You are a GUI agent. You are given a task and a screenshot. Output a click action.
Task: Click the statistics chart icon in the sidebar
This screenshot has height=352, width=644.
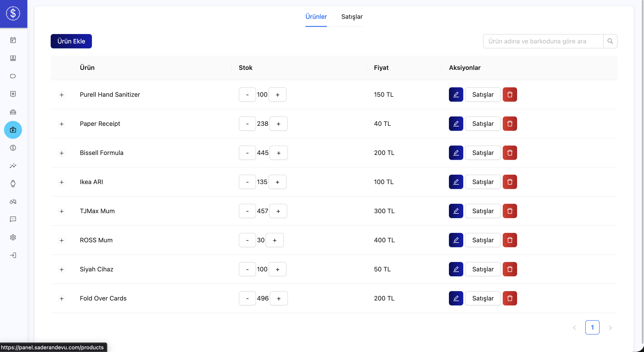(x=13, y=166)
